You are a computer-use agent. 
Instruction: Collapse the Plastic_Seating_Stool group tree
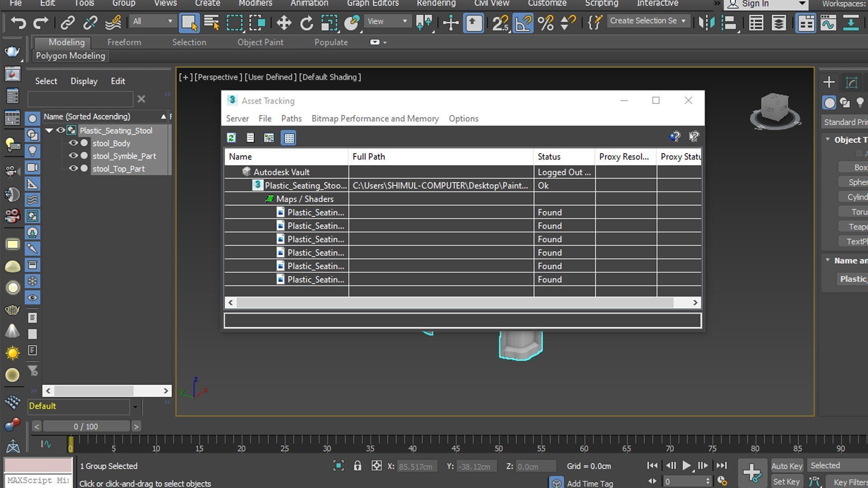coord(49,131)
